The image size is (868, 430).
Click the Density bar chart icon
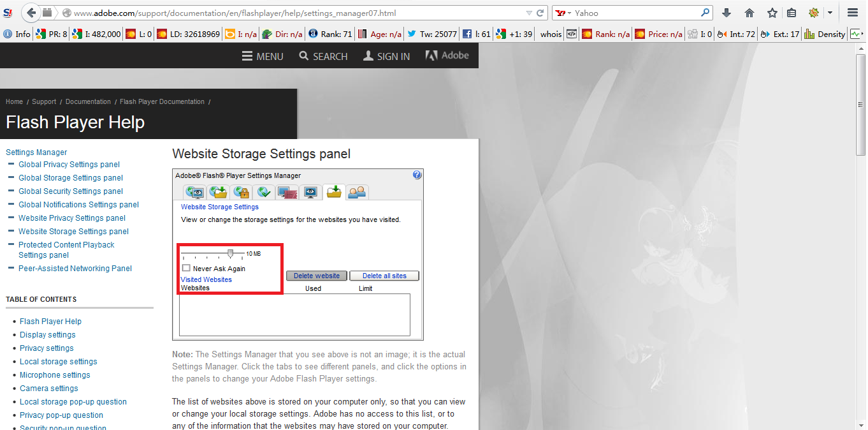pyautogui.click(x=825, y=34)
